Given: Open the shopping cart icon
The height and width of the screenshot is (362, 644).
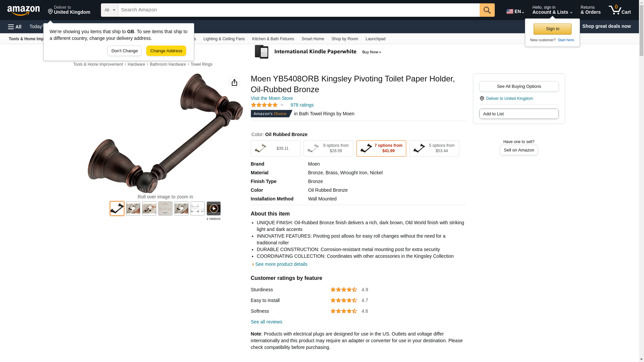Looking at the screenshot, I should [x=620, y=10].
